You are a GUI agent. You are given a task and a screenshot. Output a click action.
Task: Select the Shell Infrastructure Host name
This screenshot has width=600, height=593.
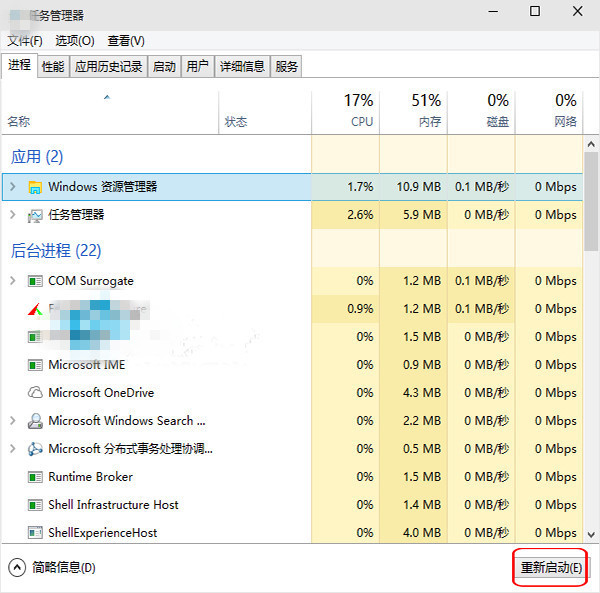pos(113,505)
